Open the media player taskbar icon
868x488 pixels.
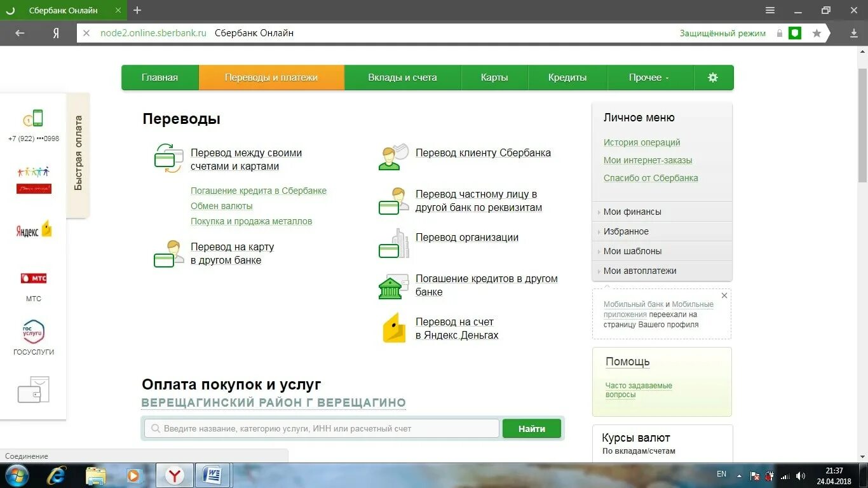click(134, 475)
